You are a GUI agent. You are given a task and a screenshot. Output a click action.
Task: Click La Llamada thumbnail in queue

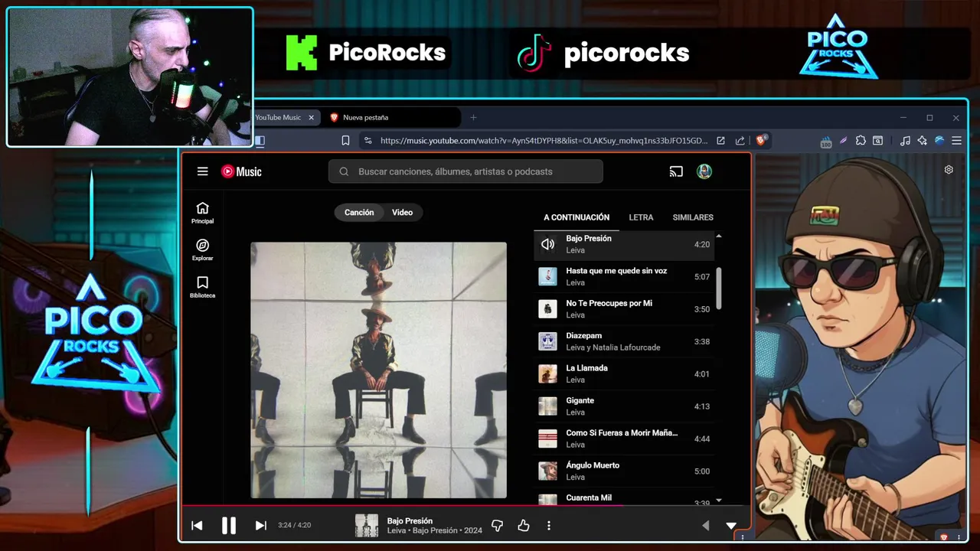coord(547,373)
